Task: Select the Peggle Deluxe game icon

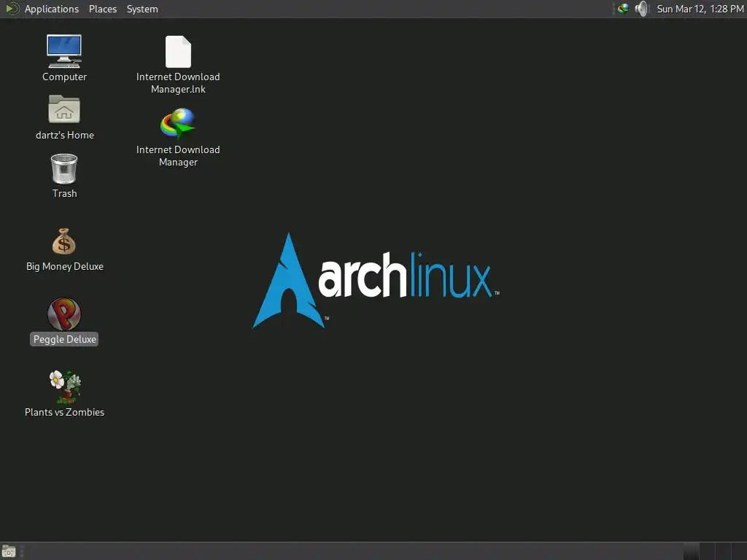Action: pyautogui.click(x=64, y=314)
